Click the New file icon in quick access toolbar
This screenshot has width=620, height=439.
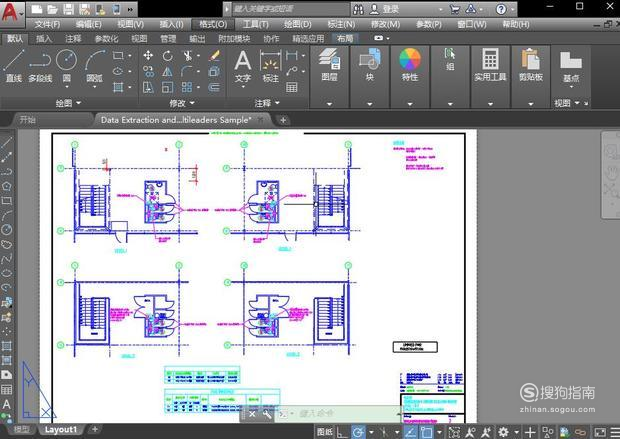[37, 9]
